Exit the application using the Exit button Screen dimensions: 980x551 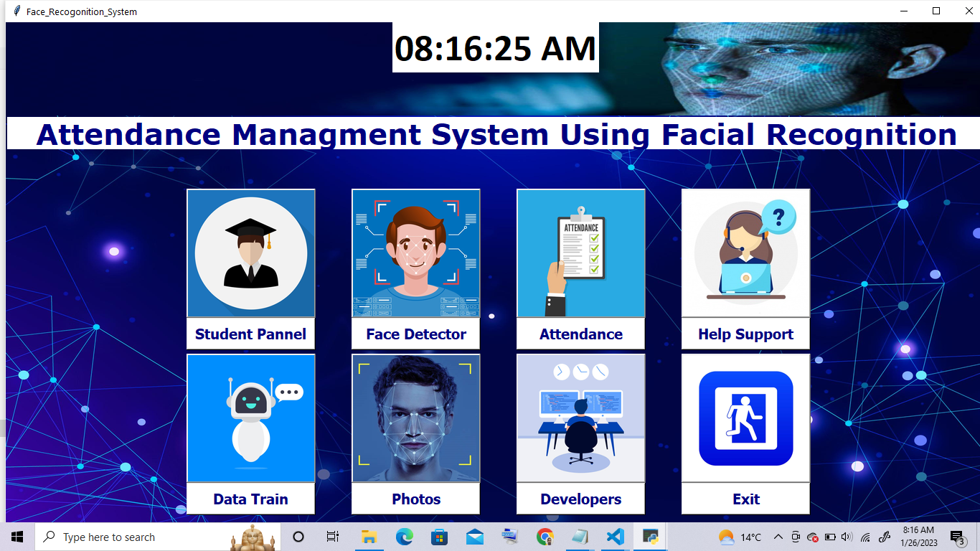745,499
